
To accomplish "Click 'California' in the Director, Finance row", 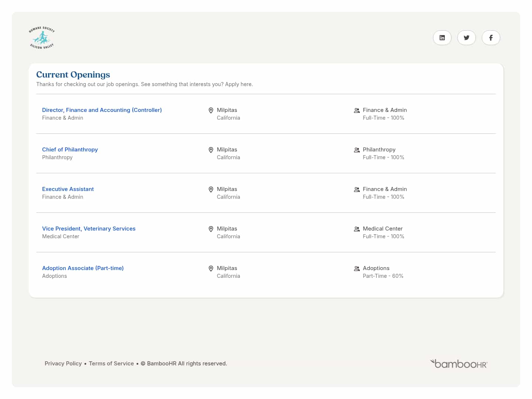I will (228, 118).
